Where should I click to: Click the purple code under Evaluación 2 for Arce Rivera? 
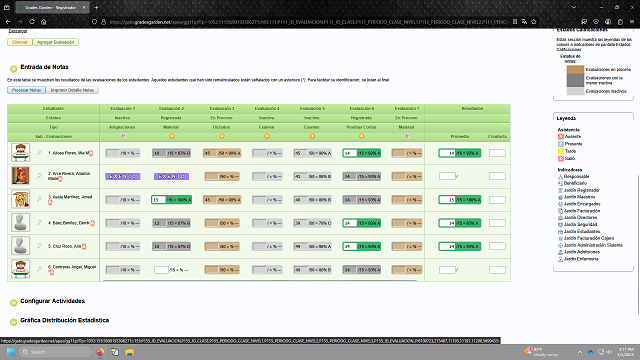171,176
